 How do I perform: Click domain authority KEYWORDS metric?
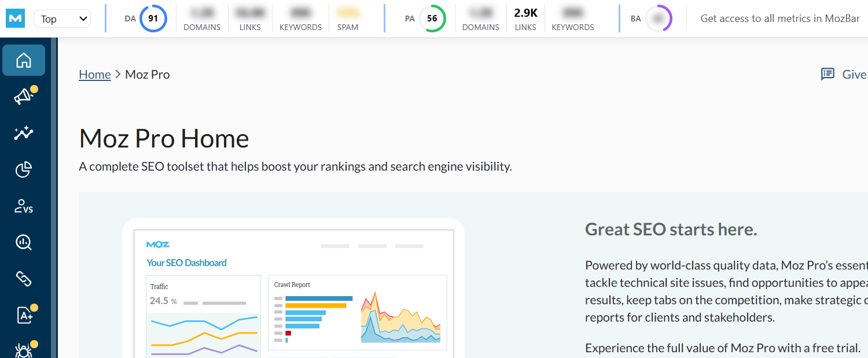(x=300, y=19)
